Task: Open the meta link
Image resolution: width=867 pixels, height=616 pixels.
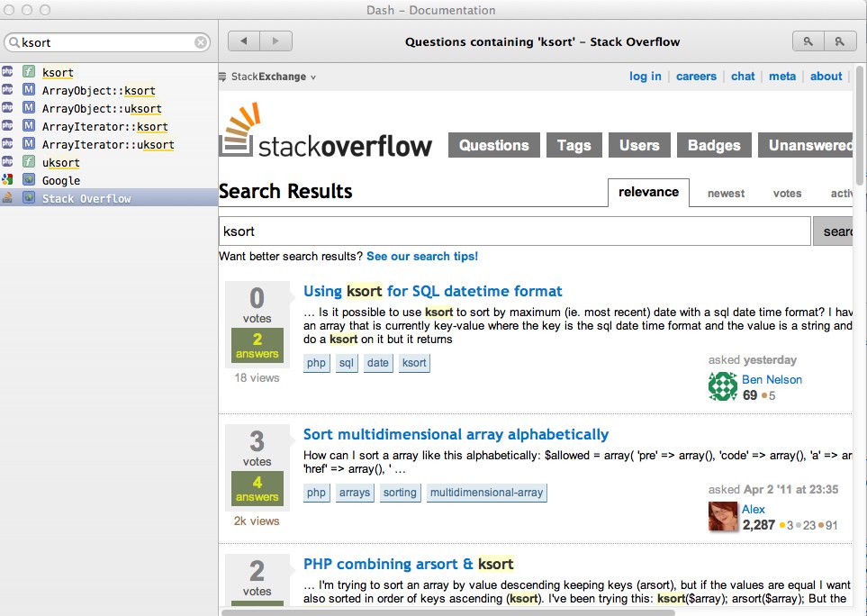Action: point(782,77)
